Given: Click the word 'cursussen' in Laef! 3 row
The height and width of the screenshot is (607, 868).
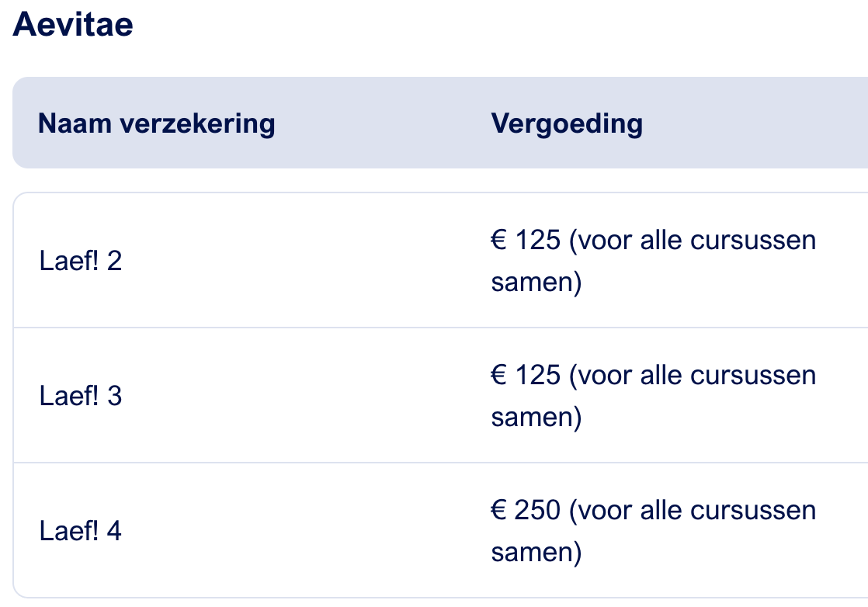Looking at the screenshot, I should point(753,375).
